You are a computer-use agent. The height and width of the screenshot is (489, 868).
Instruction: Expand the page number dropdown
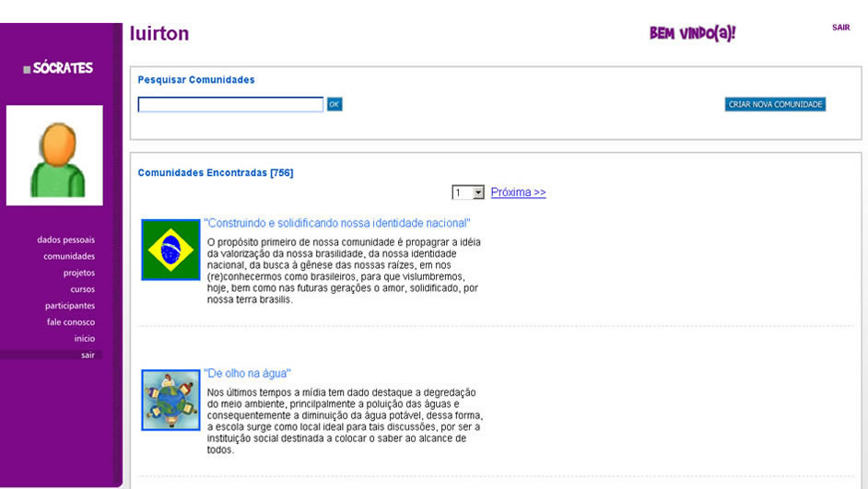pyautogui.click(x=477, y=192)
